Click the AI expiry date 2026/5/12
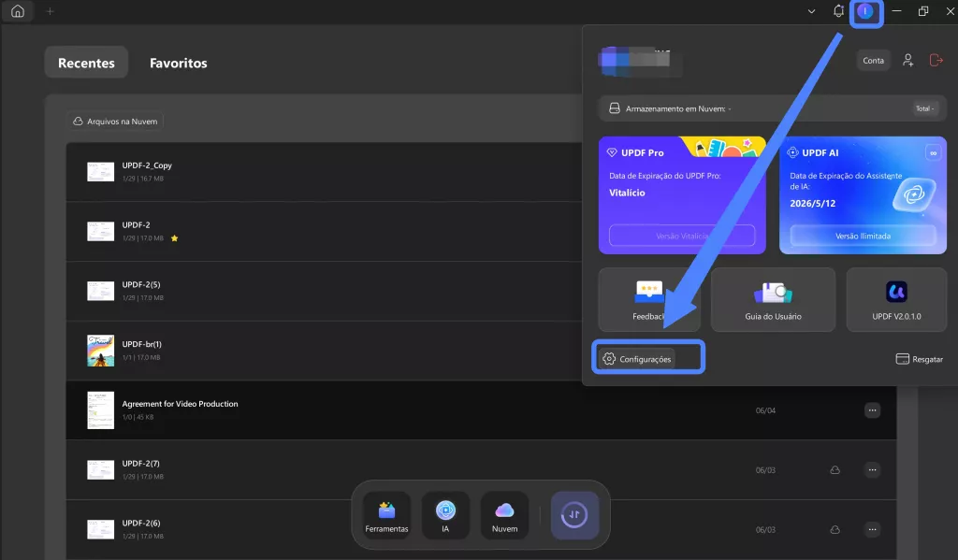 pyautogui.click(x=813, y=204)
